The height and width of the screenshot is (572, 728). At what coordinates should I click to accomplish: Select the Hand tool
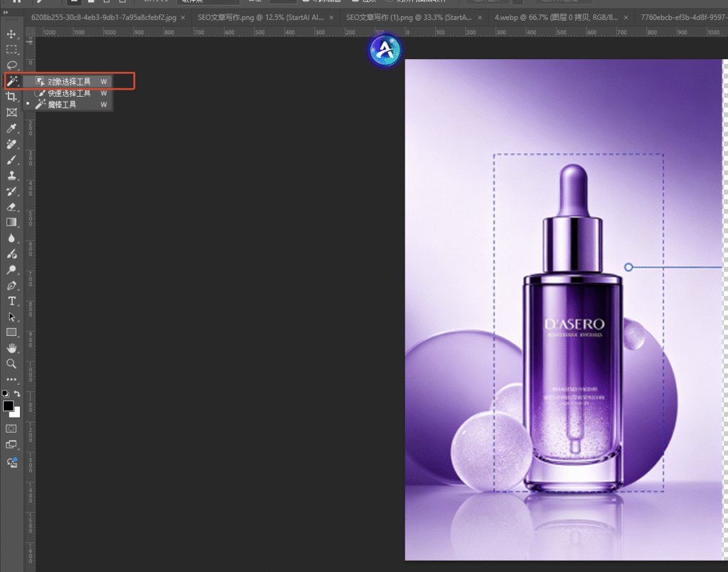(x=11, y=348)
